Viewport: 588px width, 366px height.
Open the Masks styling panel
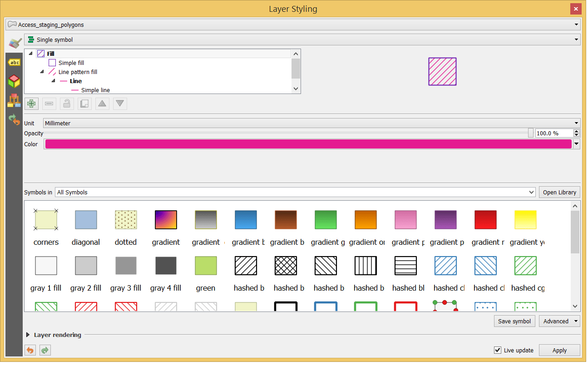14,100
